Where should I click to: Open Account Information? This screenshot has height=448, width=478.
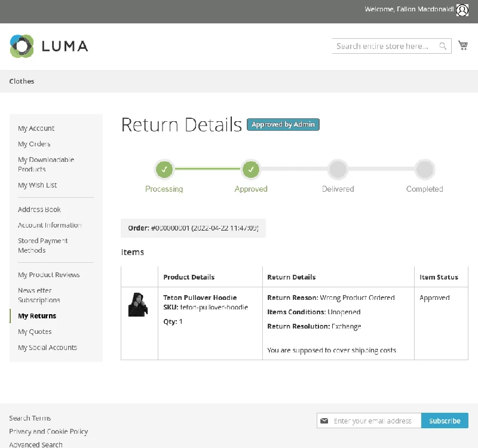pos(50,225)
